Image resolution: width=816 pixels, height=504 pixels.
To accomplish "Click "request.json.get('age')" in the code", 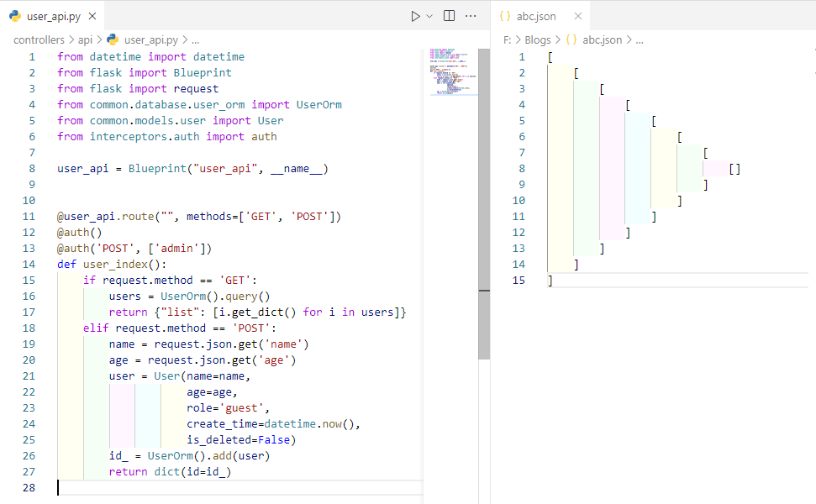I will pyautogui.click(x=222, y=360).
